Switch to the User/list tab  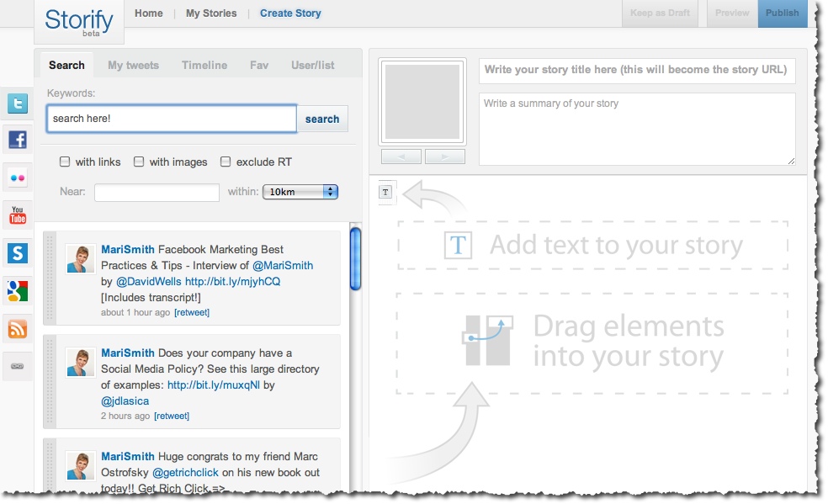pos(313,65)
